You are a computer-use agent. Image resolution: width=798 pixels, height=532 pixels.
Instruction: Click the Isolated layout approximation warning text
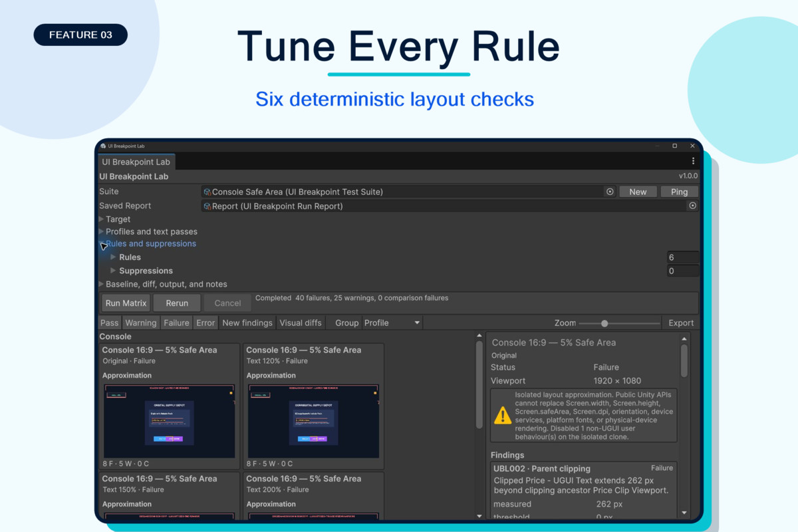pyautogui.click(x=594, y=416)
